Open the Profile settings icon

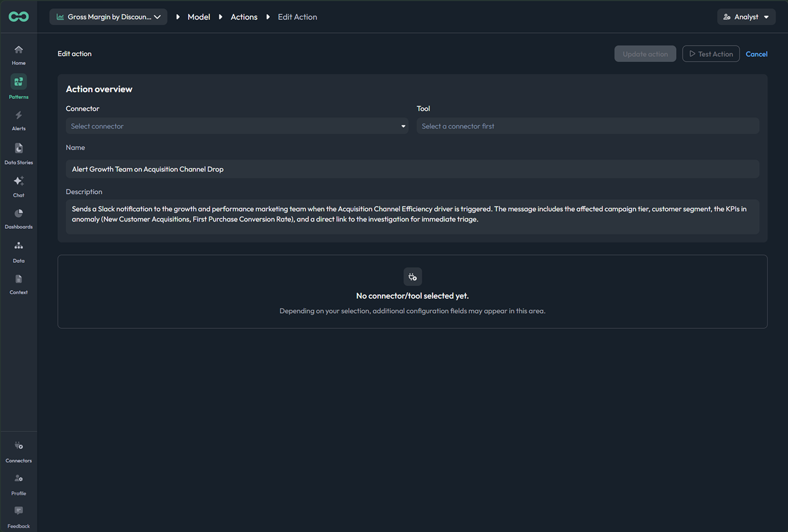[19, 478]
